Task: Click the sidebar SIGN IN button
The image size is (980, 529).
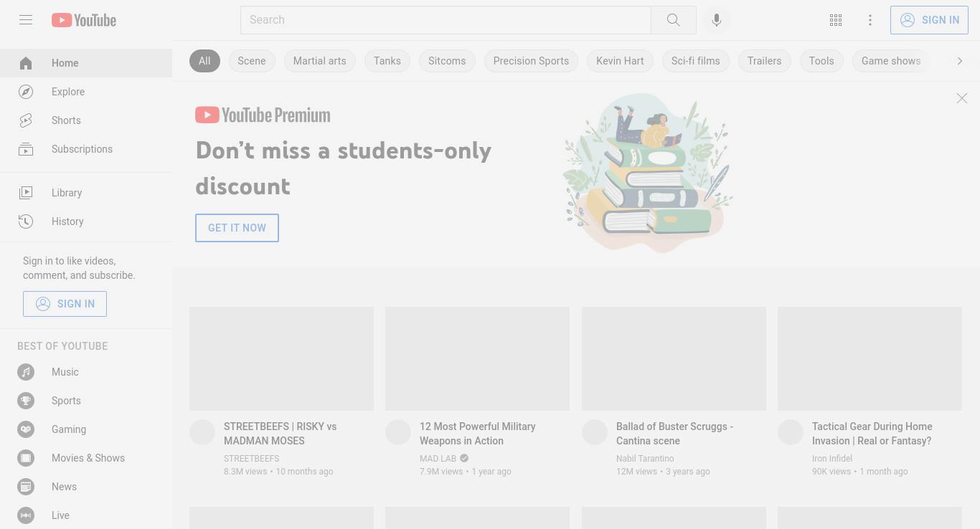Action: [x=65, y=304]
